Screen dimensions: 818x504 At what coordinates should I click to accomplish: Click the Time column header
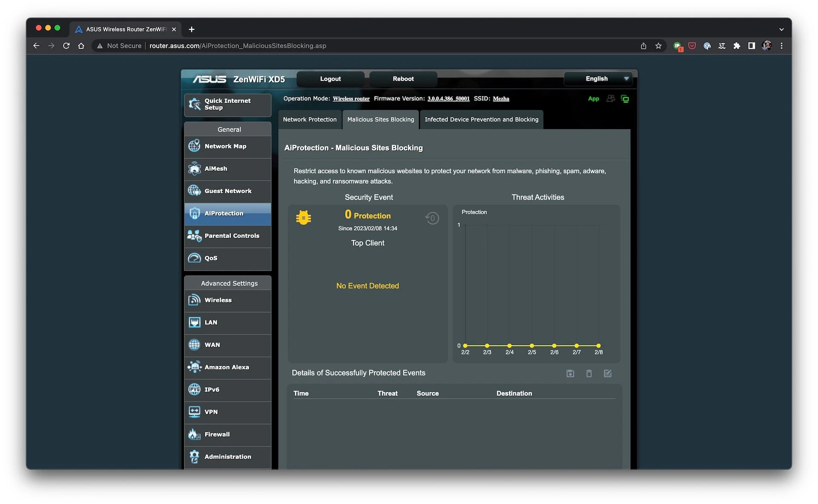(301, 393)
